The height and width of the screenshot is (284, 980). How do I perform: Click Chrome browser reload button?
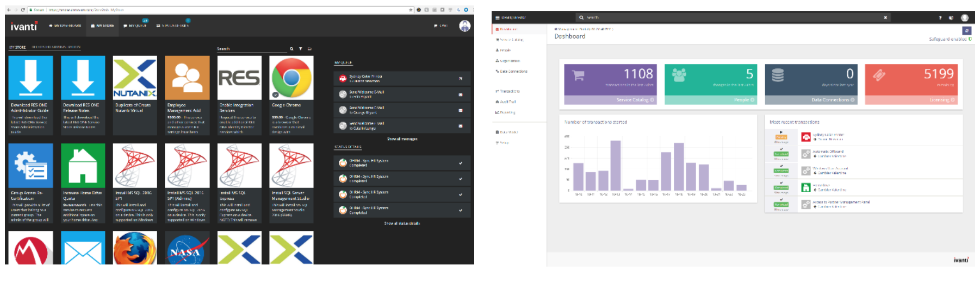point(23,10)
